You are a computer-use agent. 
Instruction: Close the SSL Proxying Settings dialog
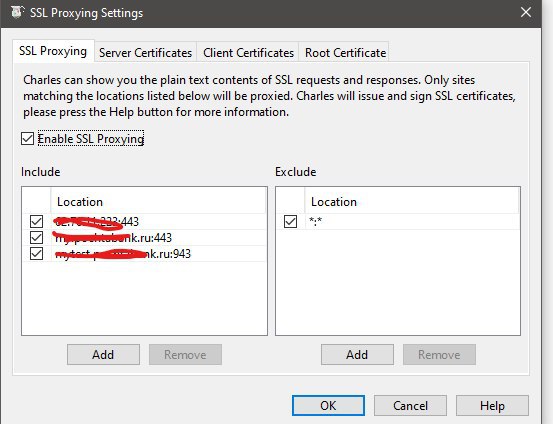[x=525, y=12]
